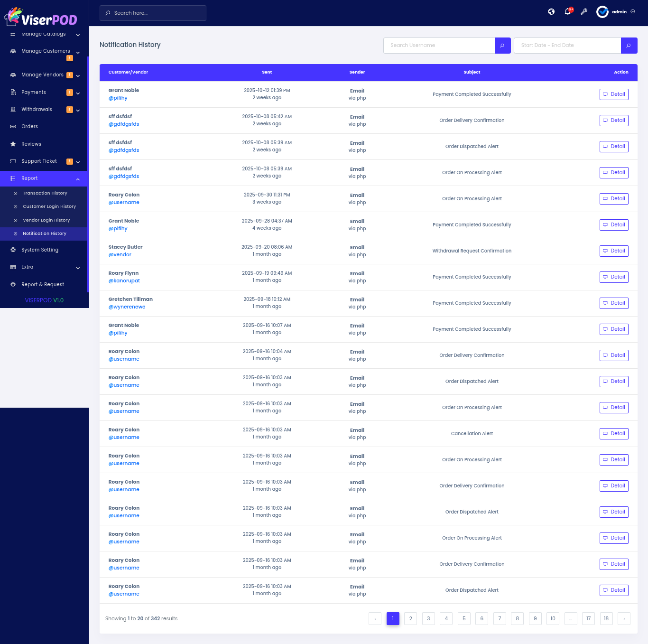Click the date range search magnifier button

pos(629,46)
